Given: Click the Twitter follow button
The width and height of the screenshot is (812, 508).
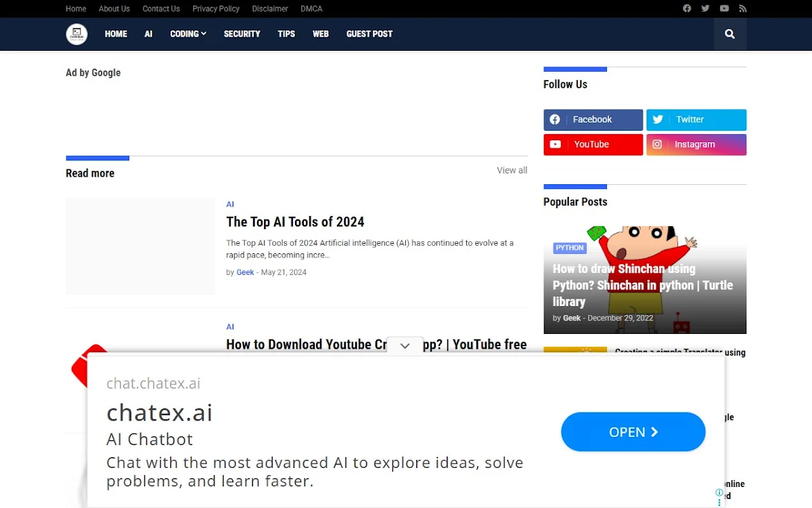Looking at the screenshot, I should tap(696, 120).
